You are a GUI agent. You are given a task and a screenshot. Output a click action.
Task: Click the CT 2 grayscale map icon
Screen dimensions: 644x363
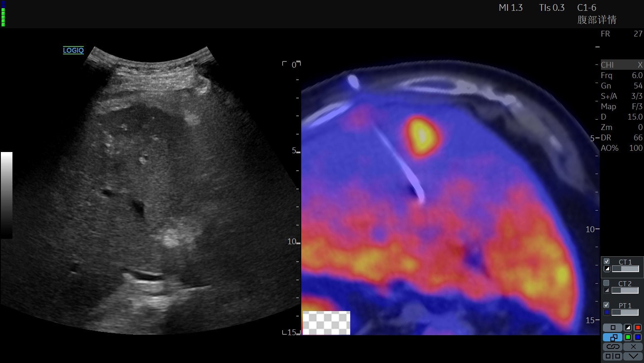point(607,290)
